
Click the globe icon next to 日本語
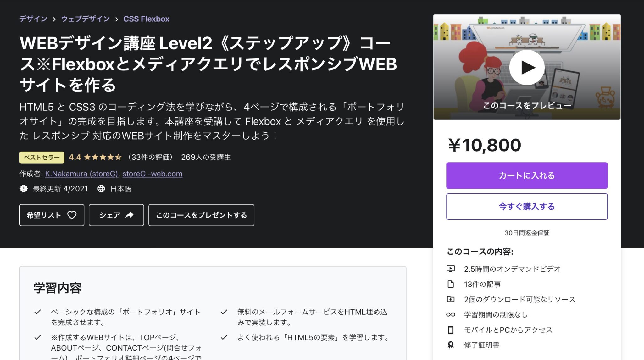pyautogui.click(x=101, y=189)
